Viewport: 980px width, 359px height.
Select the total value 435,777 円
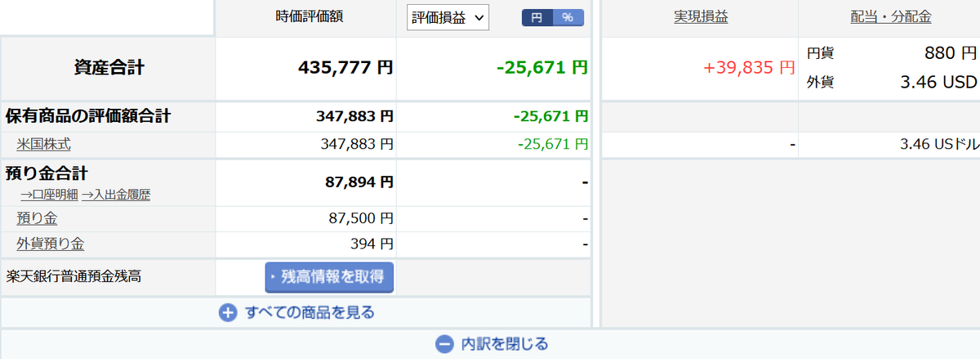tap(345, 68)
